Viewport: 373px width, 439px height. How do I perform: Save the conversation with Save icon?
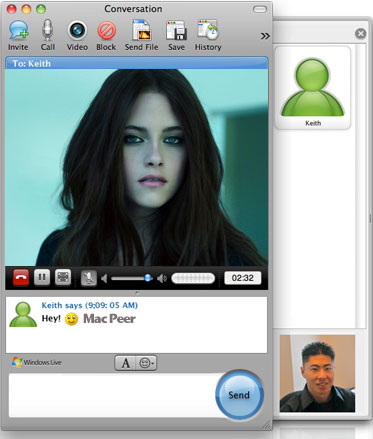tap(176, 35)
